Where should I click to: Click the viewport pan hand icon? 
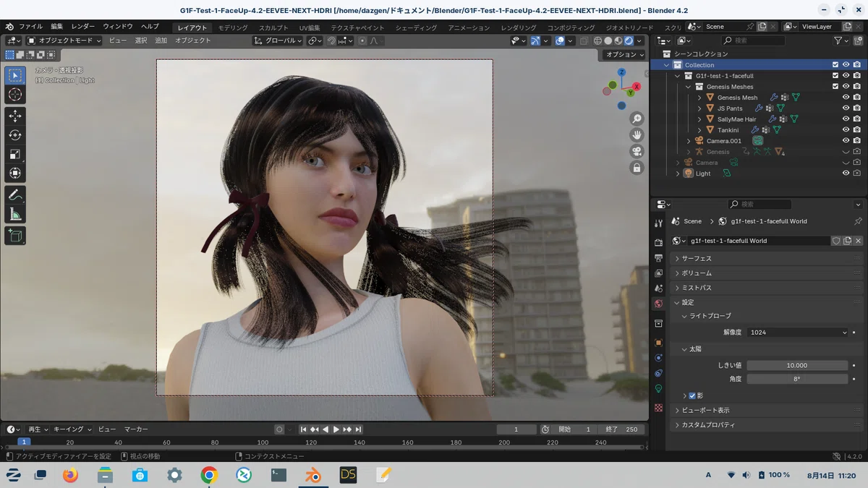(x=637, y=134)
